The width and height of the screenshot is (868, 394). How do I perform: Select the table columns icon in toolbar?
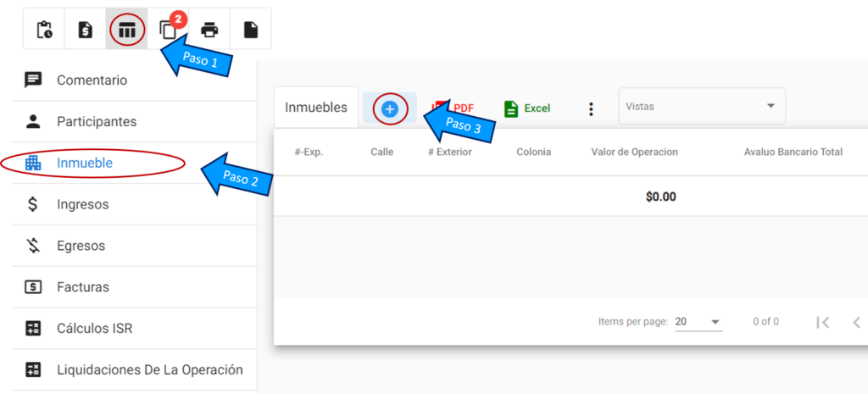[x=127, y=30]
